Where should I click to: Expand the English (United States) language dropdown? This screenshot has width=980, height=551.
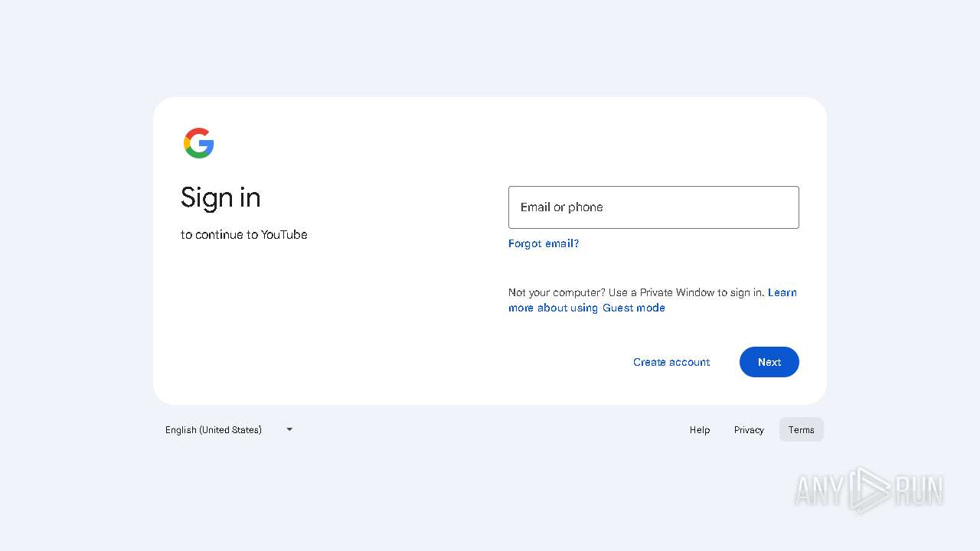(x=229, y=429)
